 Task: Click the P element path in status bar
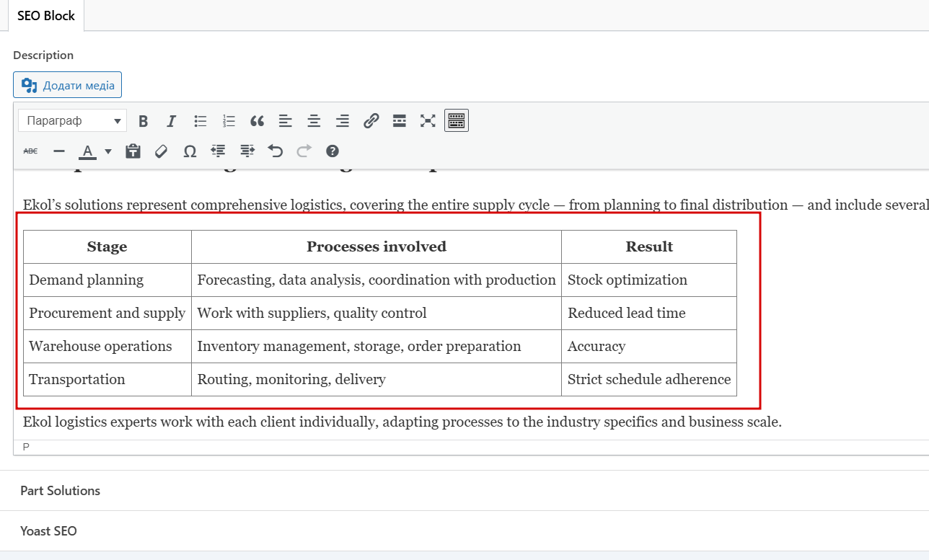(x=26, y=448)
